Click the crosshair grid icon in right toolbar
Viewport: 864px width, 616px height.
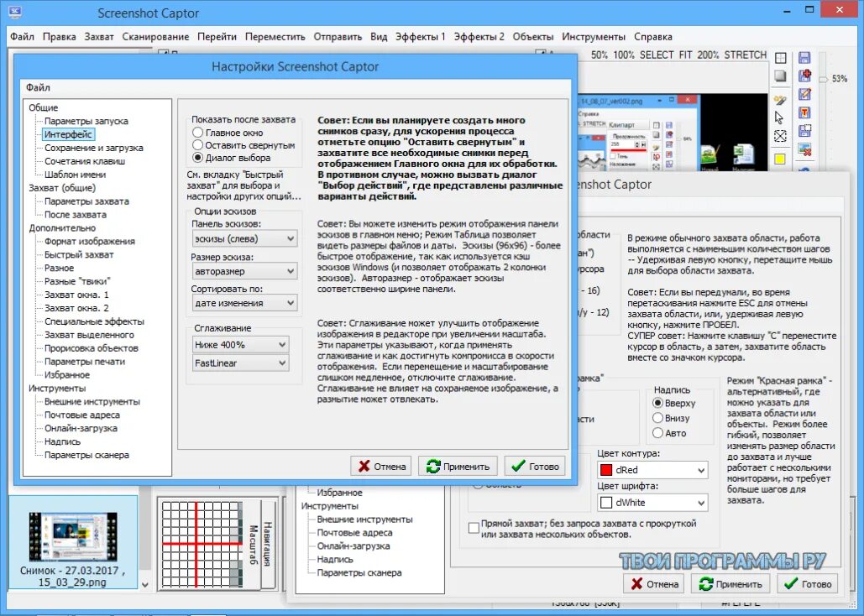[x=780, y=58]
